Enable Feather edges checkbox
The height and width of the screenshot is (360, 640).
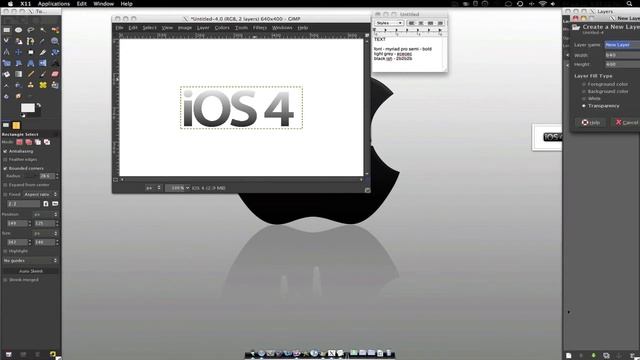point(5,160)
